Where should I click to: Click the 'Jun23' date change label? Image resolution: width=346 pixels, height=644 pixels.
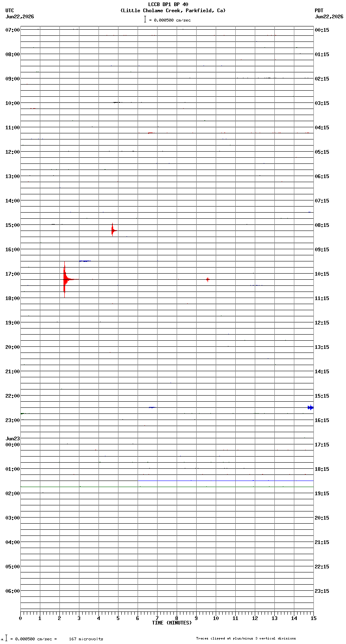click(13, 439)
